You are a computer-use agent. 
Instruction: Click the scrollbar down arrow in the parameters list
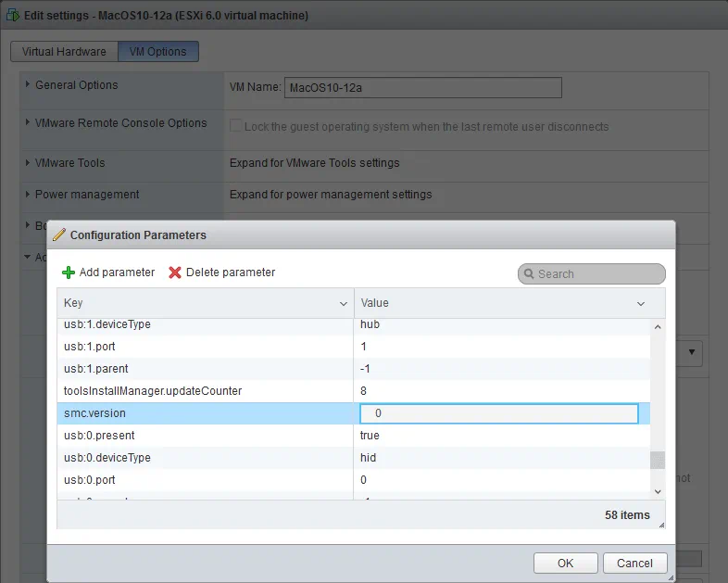(x=658, y=491)
